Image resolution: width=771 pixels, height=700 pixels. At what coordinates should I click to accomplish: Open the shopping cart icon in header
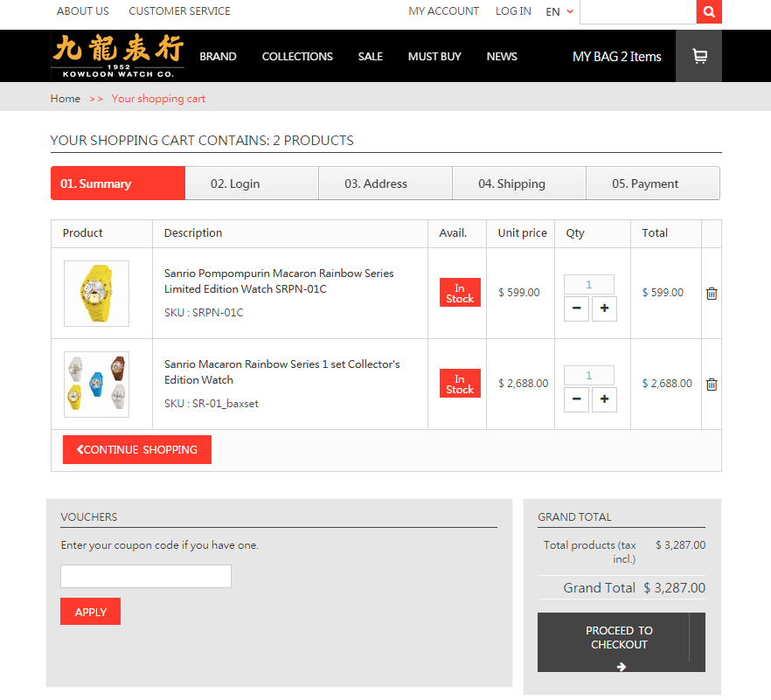pos(699,56)
